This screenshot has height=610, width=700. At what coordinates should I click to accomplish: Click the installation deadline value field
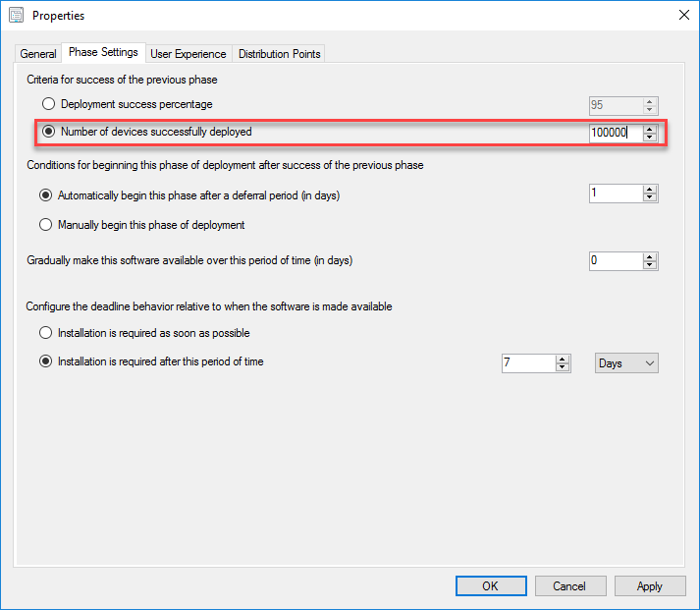pos(527,363)
